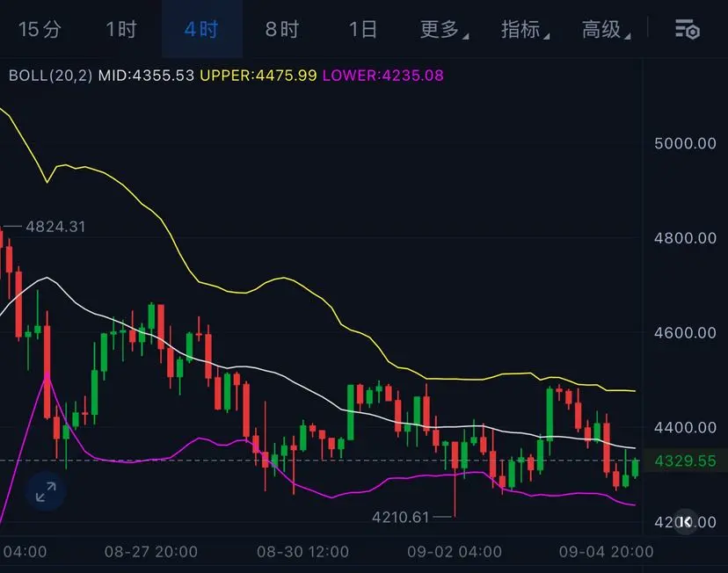The width and height of the screenshot is (728, 573).
Task: Click the 4600.00 price axis label
Action: coord(685,333)
